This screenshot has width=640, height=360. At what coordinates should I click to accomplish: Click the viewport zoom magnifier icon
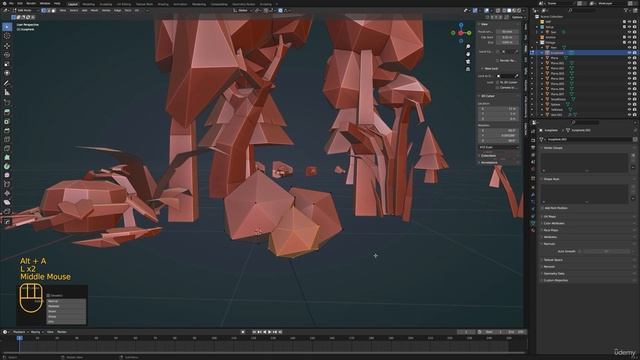pos(468,47)
